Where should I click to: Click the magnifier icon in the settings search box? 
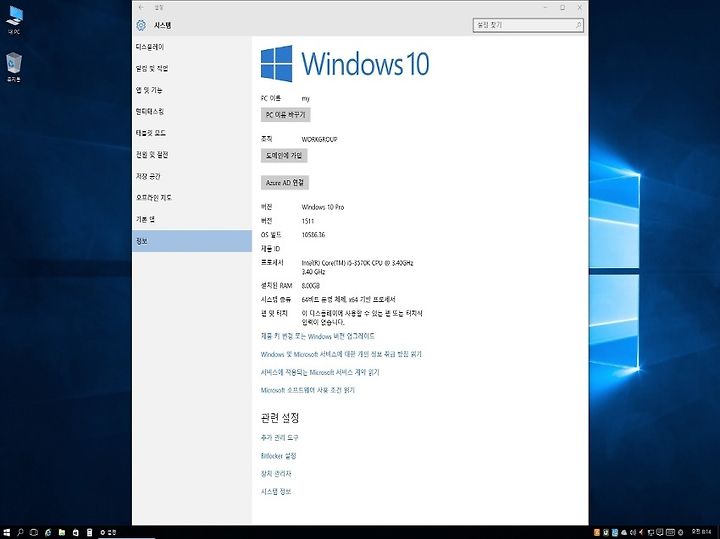[578, 25]
